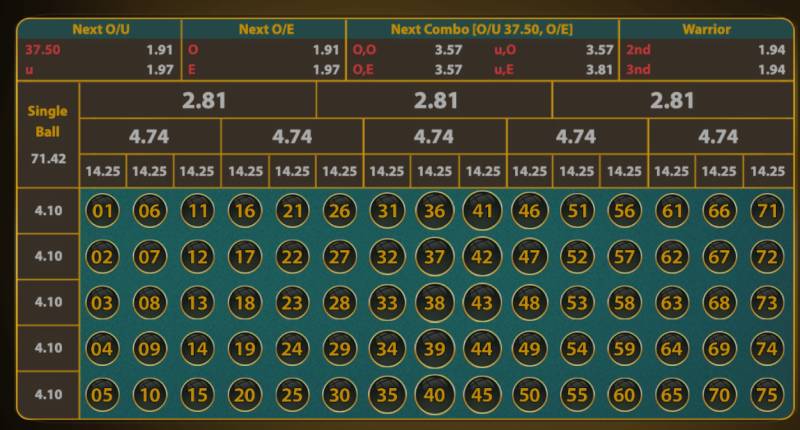Click the 14.25 odds above ball 71
Image resolution: width=800 pixels, height=430 pixels.
[767, 171]
